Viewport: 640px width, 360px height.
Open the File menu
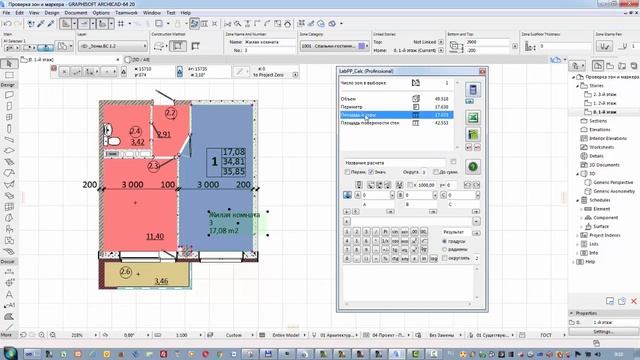7,13
